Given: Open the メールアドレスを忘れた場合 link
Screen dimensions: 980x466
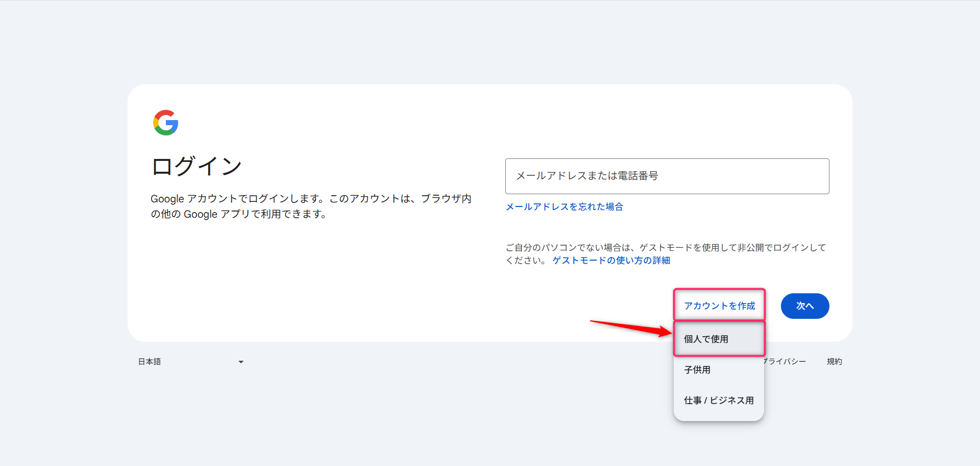Looking at the screenshot, I should [x=564, y=206].
